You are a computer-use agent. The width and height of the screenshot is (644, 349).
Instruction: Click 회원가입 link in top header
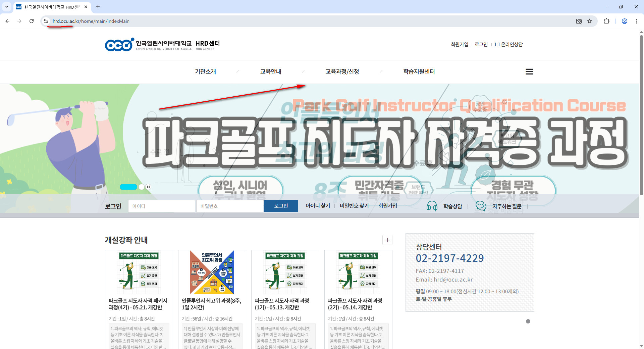point(460,44)
